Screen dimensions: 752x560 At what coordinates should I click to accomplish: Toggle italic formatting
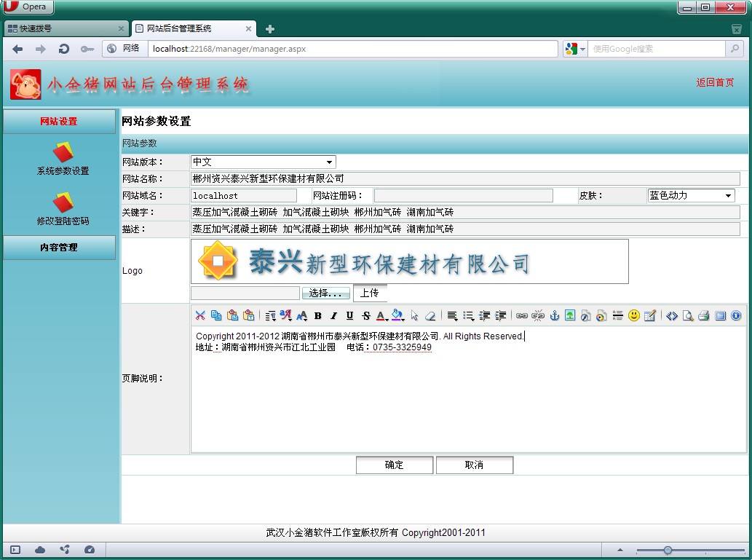pos(334,315)
